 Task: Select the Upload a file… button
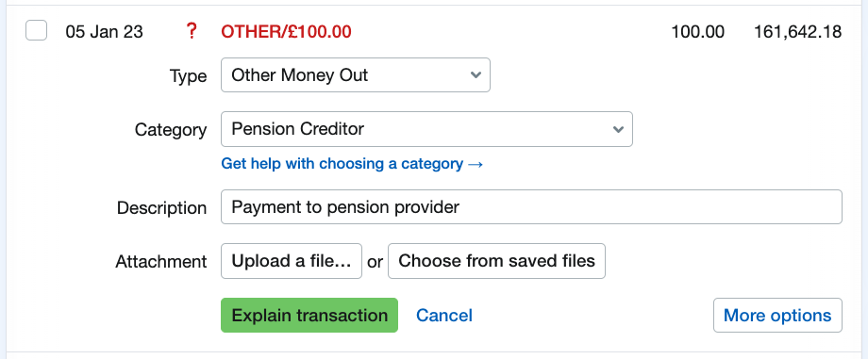[292, 261]
